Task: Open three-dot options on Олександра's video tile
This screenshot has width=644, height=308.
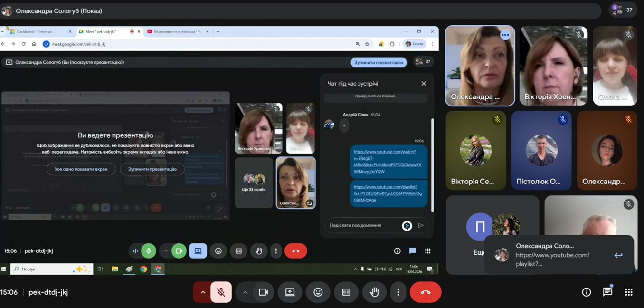Action: pos(505,35)
